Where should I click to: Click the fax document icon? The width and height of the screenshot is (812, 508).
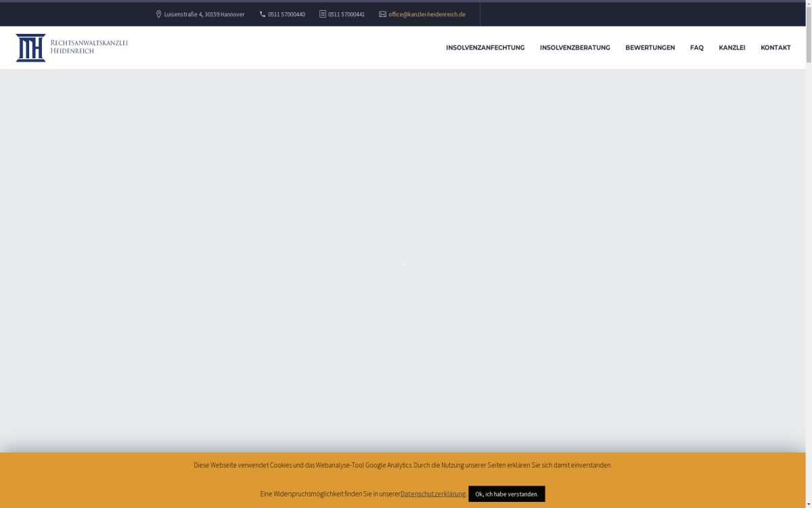323,14
